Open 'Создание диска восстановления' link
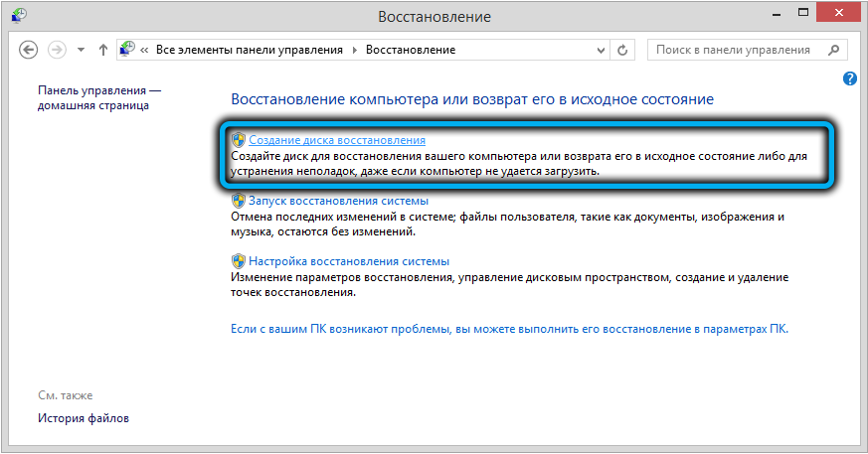 (336, 141)
